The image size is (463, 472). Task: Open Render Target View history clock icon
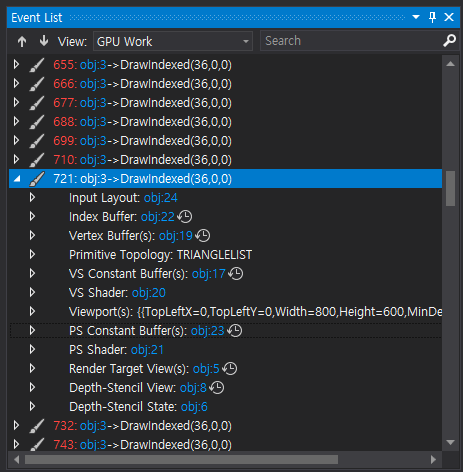(229, 369)
